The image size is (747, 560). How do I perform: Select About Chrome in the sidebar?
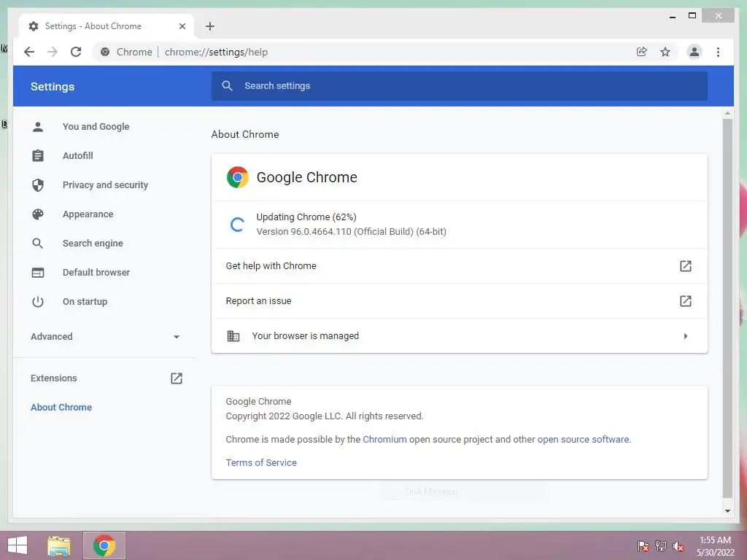61,407
